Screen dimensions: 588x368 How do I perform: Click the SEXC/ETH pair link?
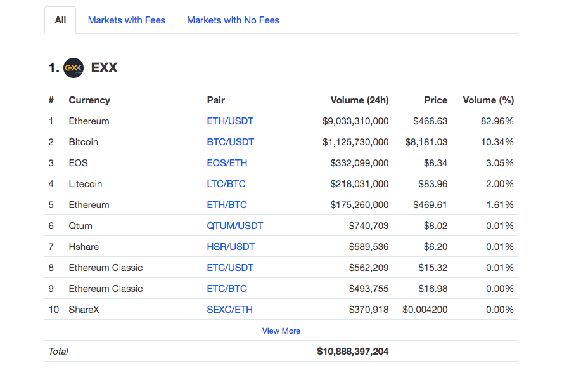tap(229, 310)
